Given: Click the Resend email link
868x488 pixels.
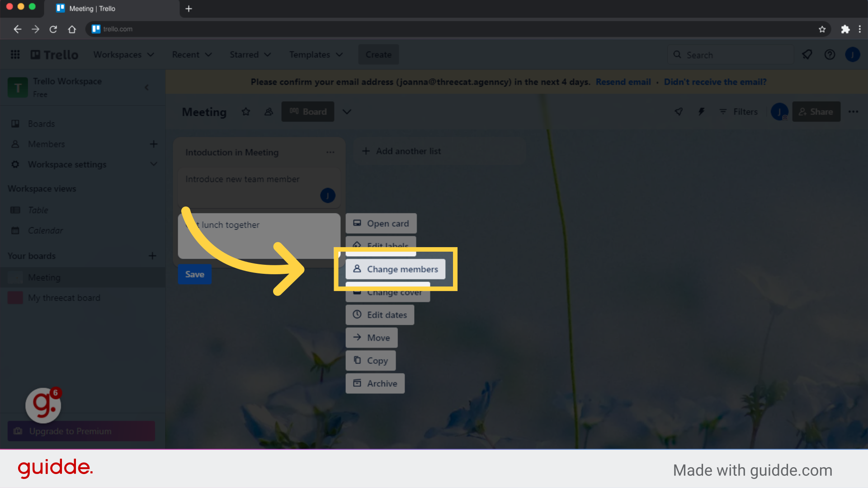Looking at the screenshot, I should click(623, 82).
